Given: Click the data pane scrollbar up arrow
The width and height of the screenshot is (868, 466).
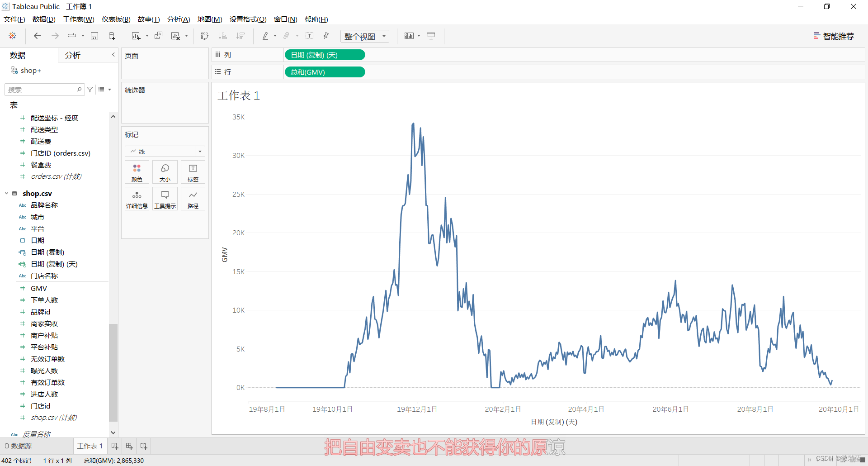Looking at the screenshot, I should coord(113,117).
